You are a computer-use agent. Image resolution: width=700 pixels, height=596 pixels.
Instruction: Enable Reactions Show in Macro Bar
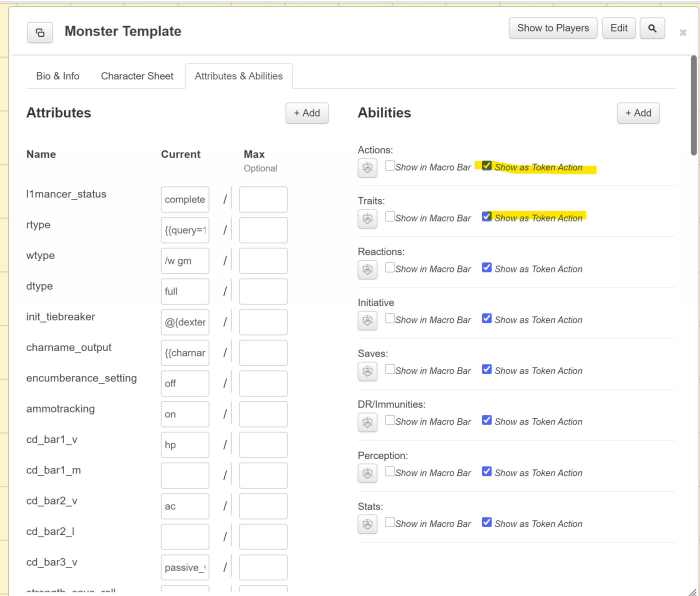(x=390, y=267)
